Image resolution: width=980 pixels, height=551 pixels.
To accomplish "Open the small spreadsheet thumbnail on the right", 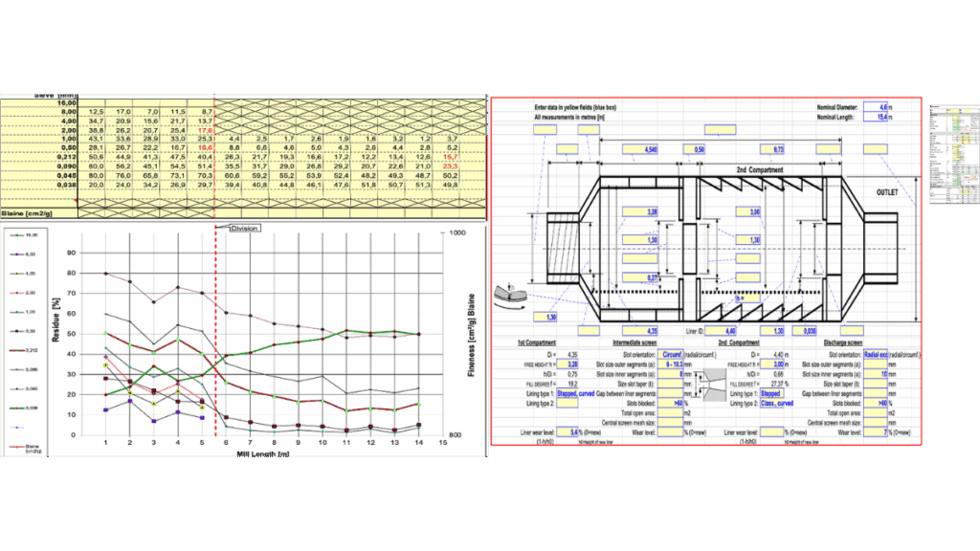I will pyautogui.click(x=952, y=154).
